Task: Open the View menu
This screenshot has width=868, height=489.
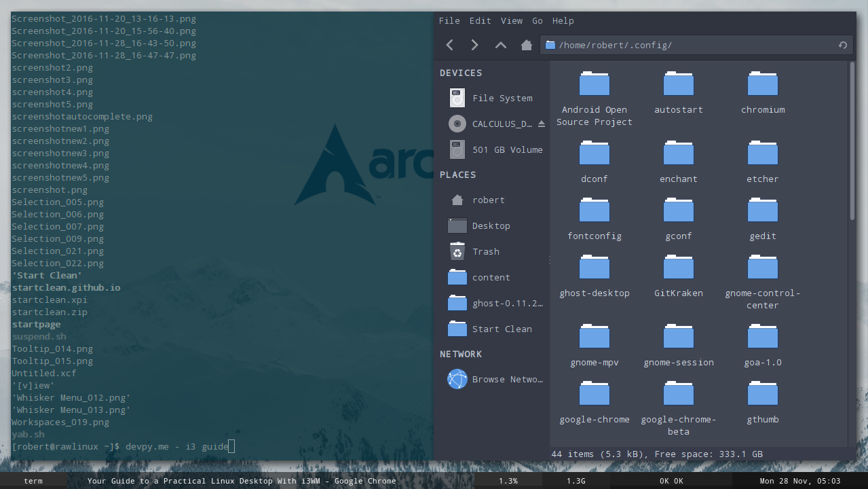Action: pyautogui.click(x=511, y=20)
